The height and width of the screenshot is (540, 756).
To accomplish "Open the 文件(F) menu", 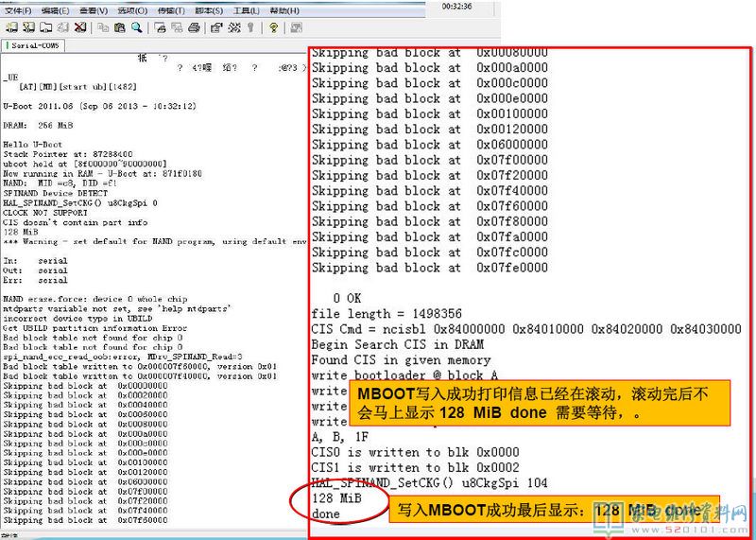I will point(18,10).
